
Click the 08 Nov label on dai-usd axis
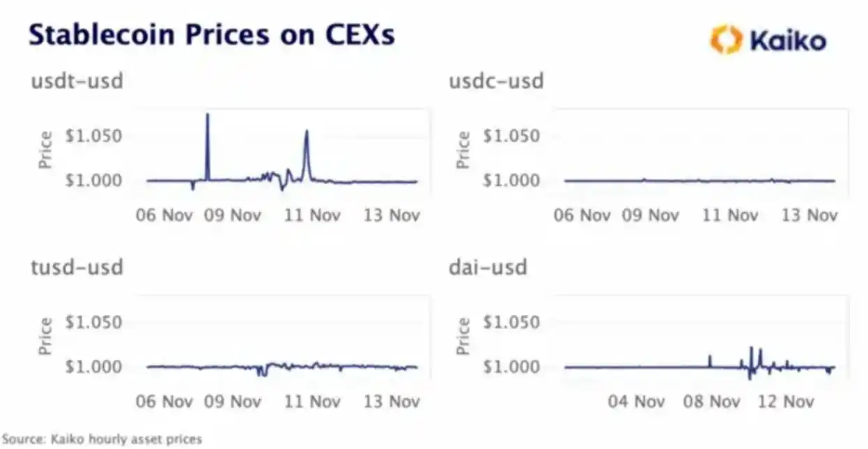[711, 402]
